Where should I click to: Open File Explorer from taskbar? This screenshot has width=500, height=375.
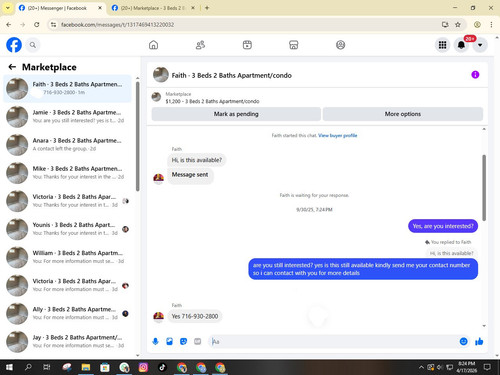click(x=86, y=367)
